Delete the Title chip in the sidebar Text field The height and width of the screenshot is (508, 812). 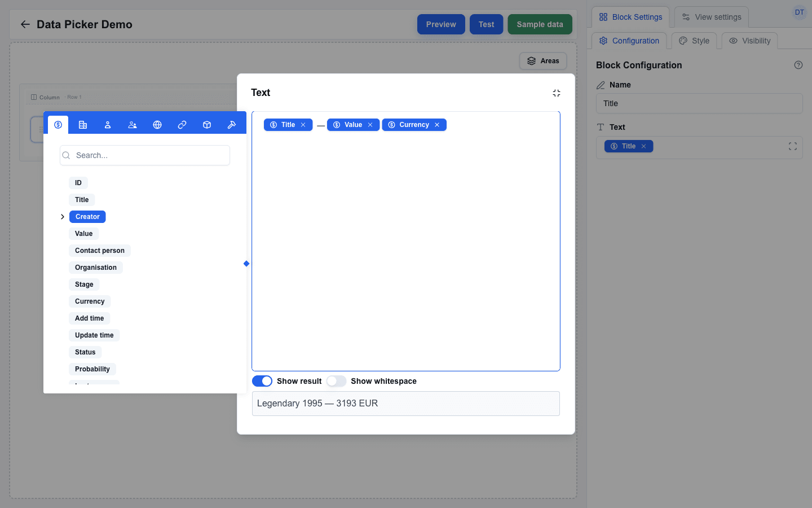pyautogui.click(x=644, y=146)
